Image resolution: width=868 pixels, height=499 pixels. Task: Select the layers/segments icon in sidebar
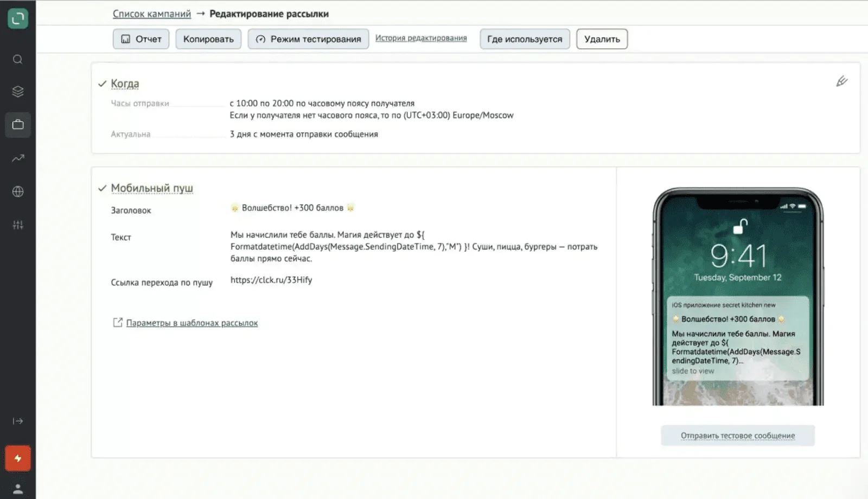click(18, 91)
